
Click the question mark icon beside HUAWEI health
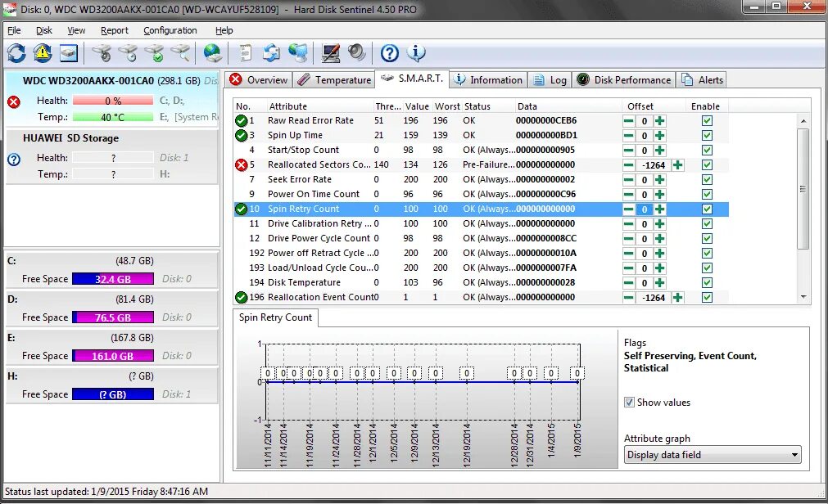click(x=14, y=159)
